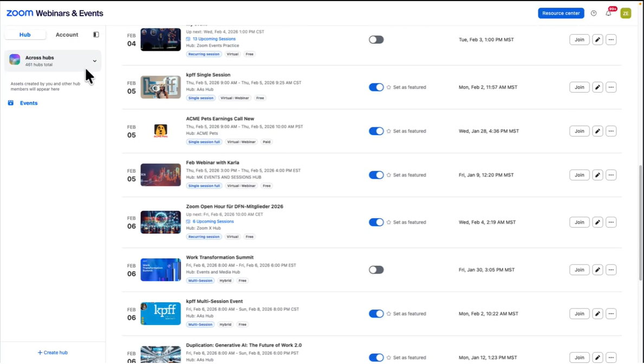Open more options for Work Transformation Summit
Image resolution: width=644 pixels, height=364 pixels.
pos(611,270)
